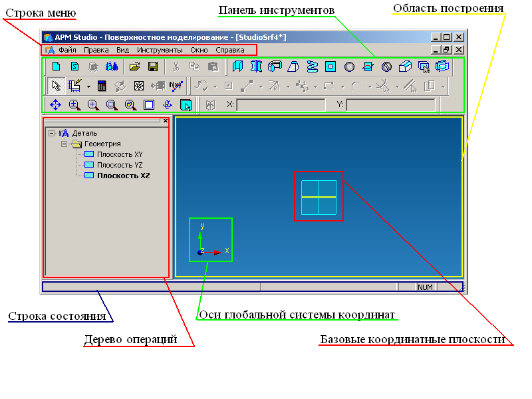The image size is (532, 399).
Task: Open the calculator icon
Action: coord(102,86)
